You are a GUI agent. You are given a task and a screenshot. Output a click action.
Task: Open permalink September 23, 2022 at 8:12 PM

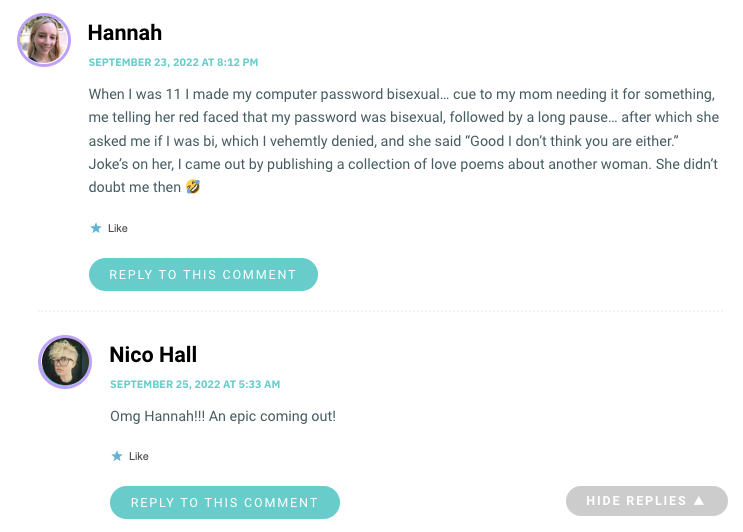pos(173,62)
